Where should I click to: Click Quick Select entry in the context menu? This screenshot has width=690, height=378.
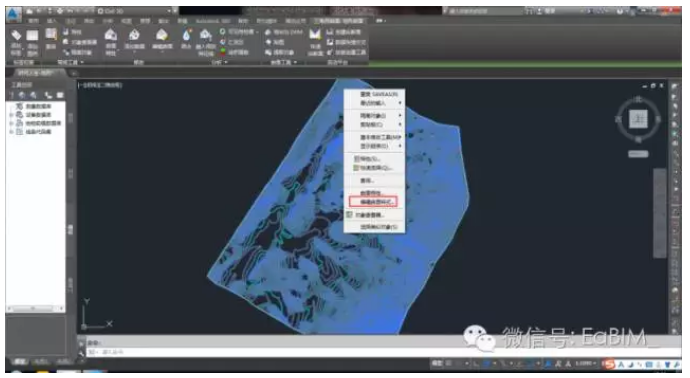coord(373,168)
